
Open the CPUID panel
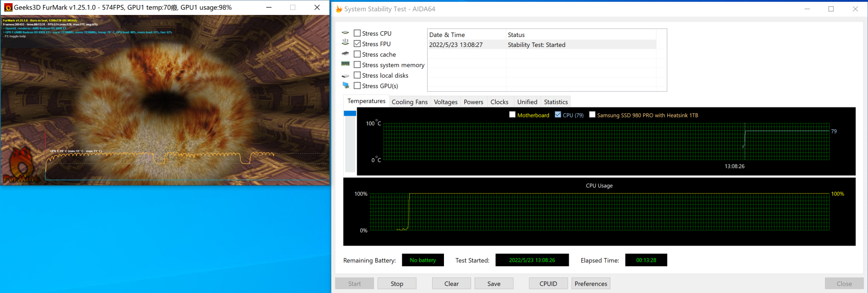[x=548, y=284]
